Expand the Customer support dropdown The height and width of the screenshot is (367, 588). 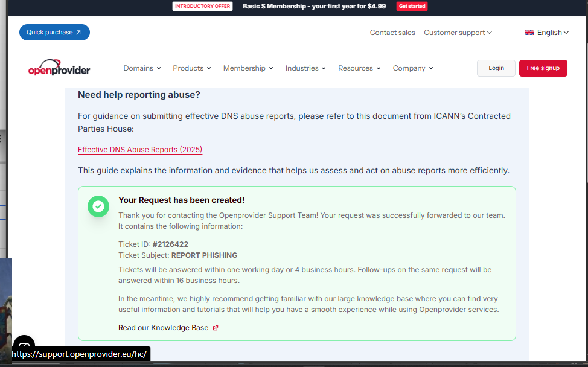tap(458, 33)
